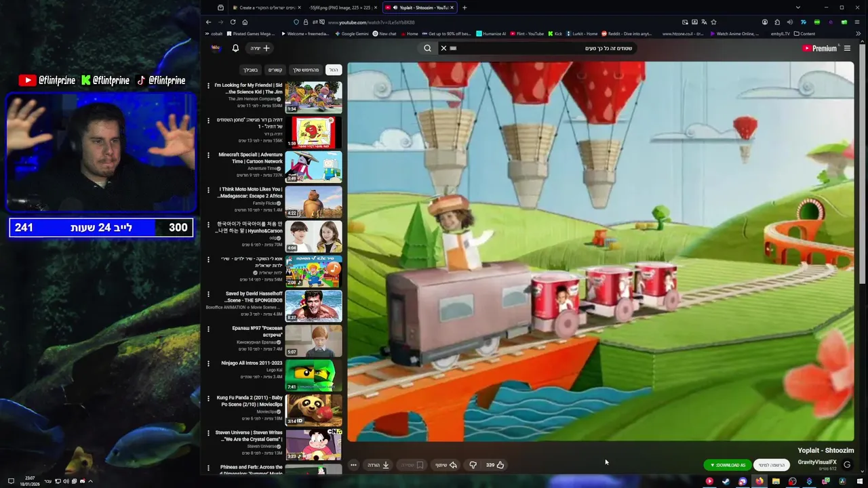Open the Minecraft Special Adventure Time thumbnail
This screenshot has height=488, width=868.
[313, 167]
